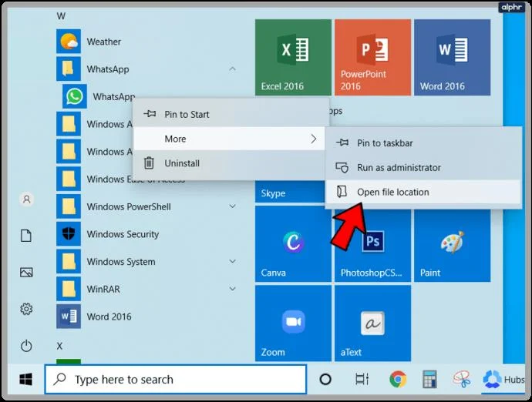Launch WhatsApp from green app icon

click(75, 96)
